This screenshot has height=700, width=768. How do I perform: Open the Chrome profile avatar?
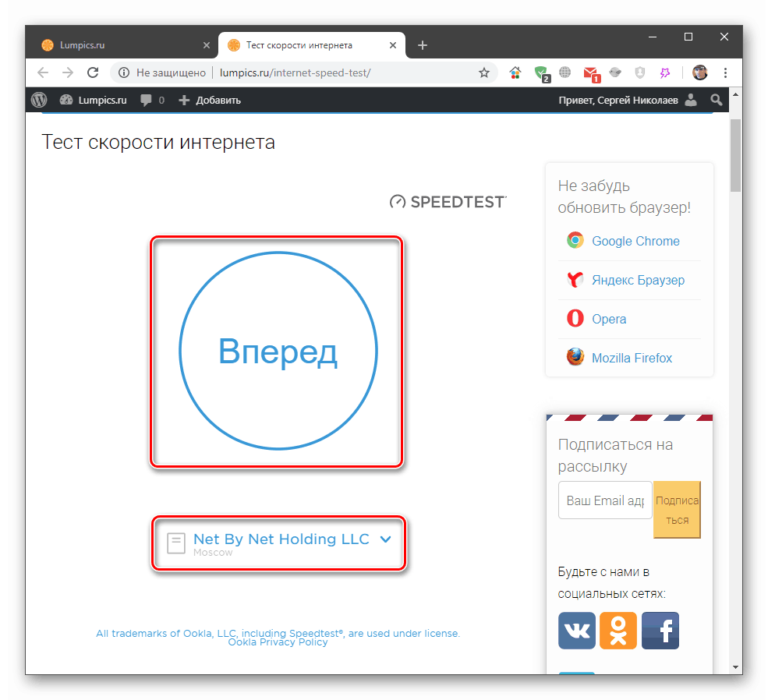pyautogui.click(x=700, y=73)
